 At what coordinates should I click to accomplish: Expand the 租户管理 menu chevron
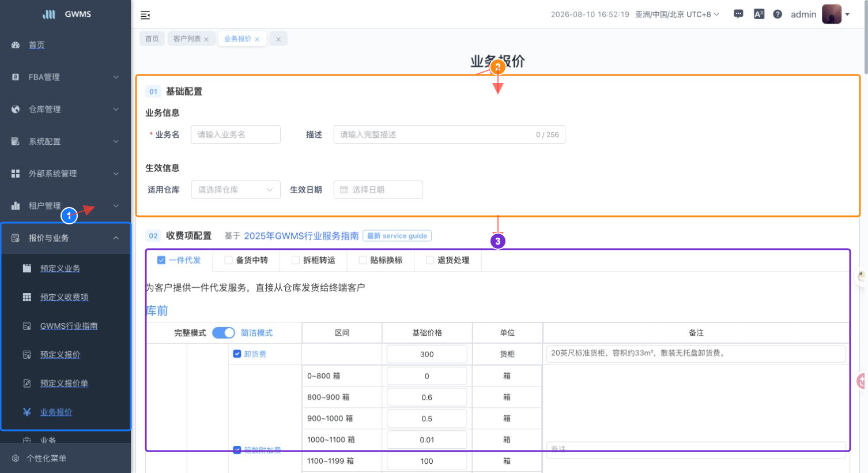(116, 206)
